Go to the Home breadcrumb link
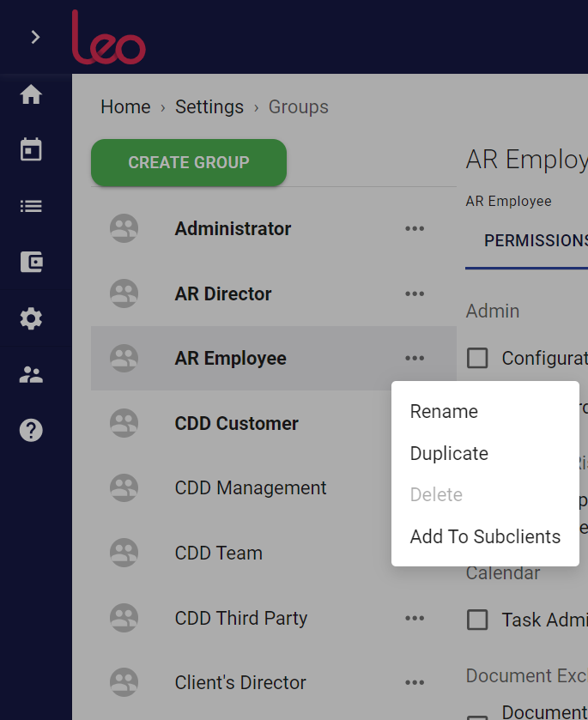Image resolution: width=588 pixels, height=720 pixels. coord(125,107)
